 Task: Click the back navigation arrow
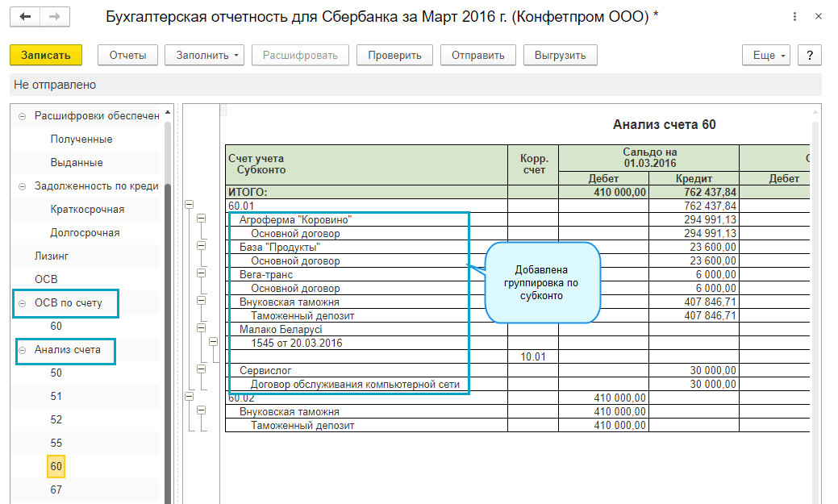click(25, 17)
